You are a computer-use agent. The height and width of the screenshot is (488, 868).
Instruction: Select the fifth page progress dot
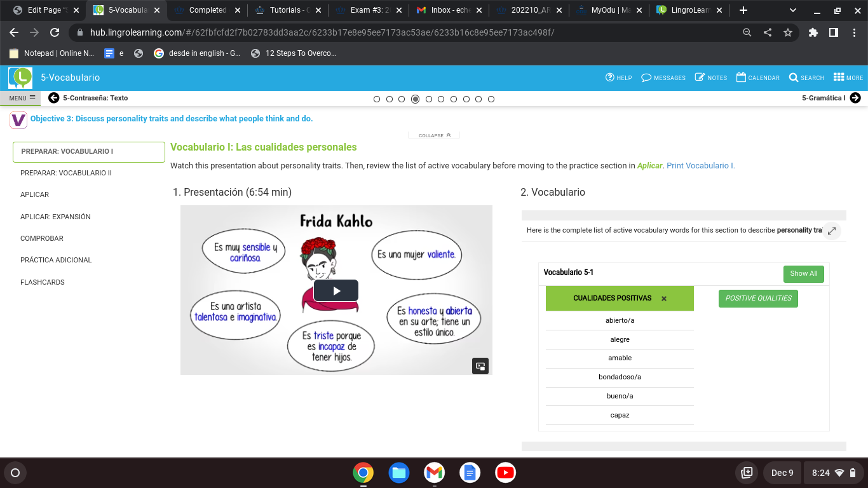[429, 99]
